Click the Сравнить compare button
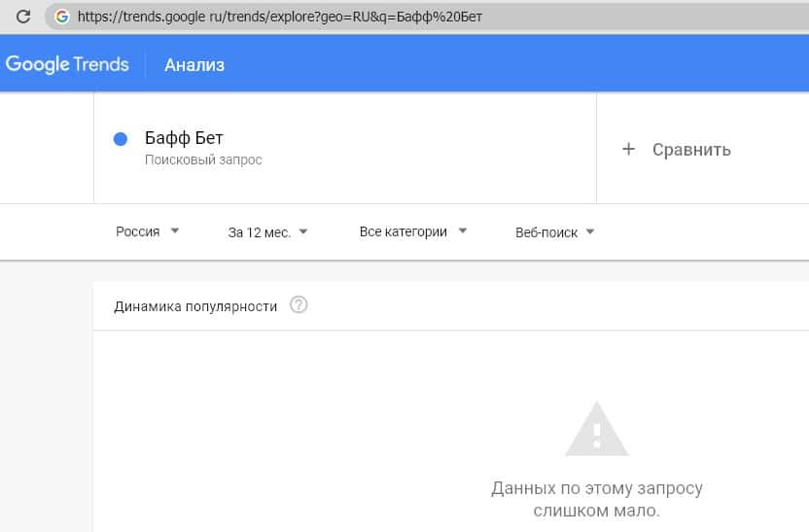 click(691, 150)
